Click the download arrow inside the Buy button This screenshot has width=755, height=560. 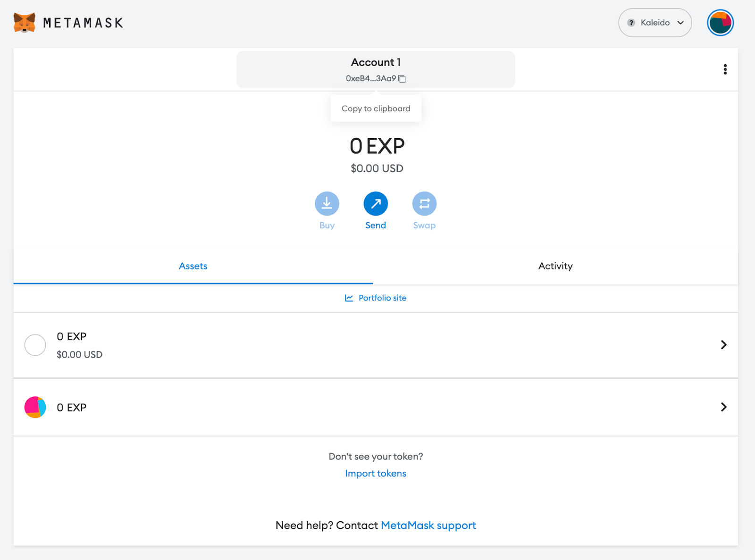point(327,203)
